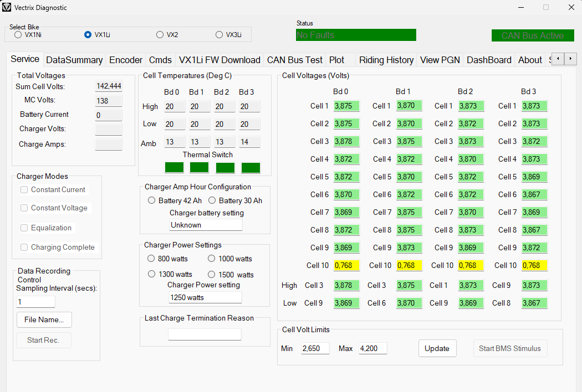Choose Battery 42 Ah configuration
582x392 pixels.
(152, 200)
